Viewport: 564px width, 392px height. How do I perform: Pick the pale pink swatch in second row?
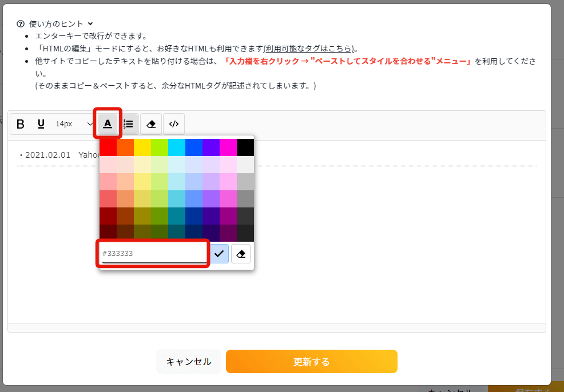coord(108,165)
